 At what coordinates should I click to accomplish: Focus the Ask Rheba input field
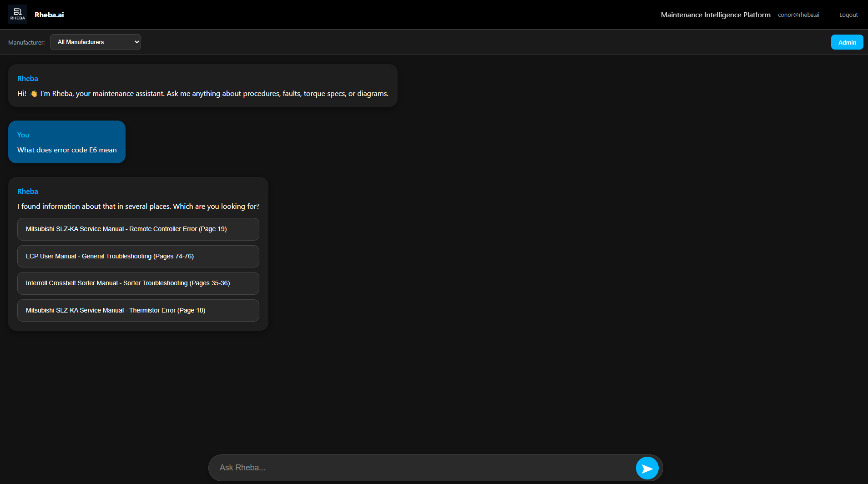pos(423,468)
